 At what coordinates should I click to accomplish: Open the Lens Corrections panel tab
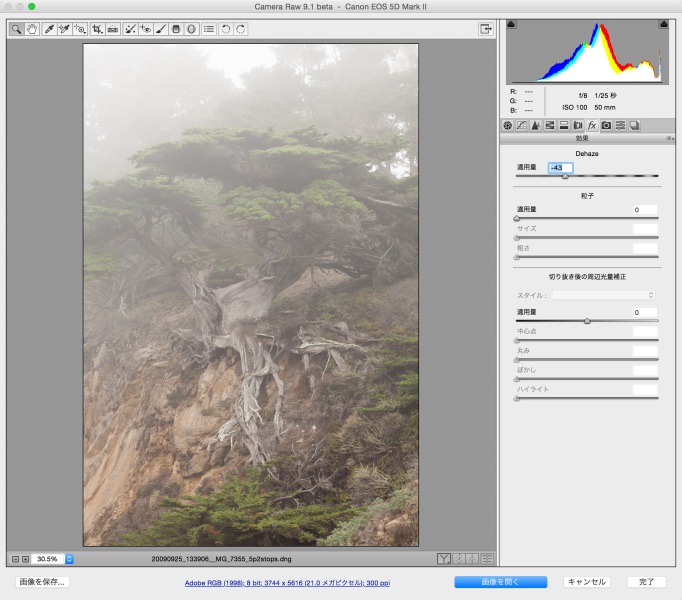tap(578, 126)
